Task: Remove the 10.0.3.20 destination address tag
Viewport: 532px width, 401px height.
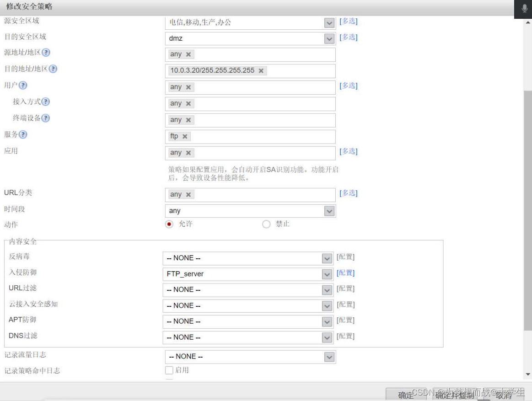Action: tap(260, 71)
